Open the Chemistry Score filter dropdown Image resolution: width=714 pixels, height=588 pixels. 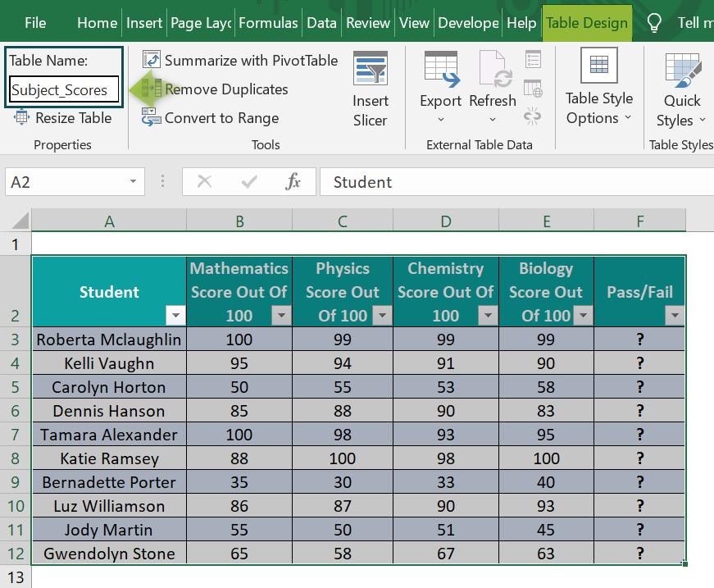(x=488, y=315)
